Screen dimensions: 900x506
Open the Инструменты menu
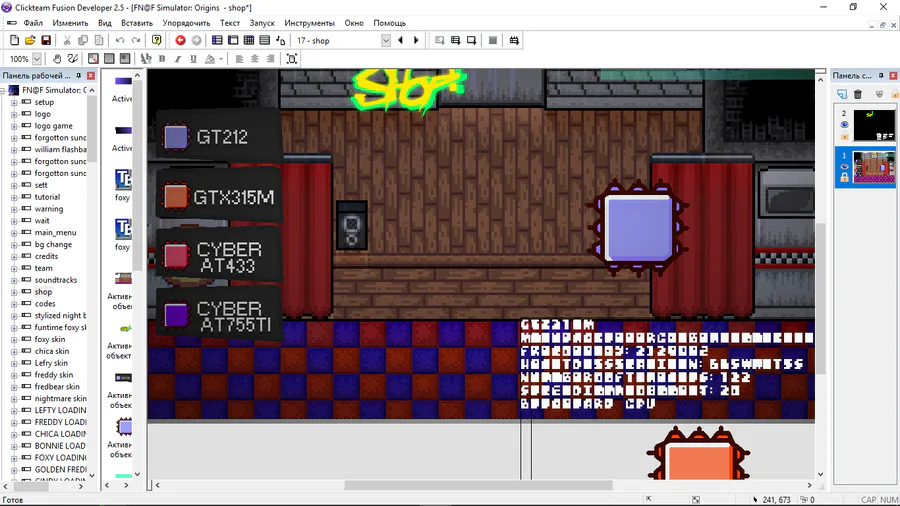[x=309, y=23]
